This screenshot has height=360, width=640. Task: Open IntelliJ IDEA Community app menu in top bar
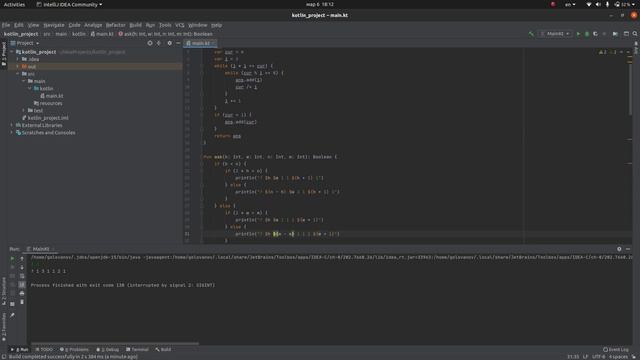69,4
